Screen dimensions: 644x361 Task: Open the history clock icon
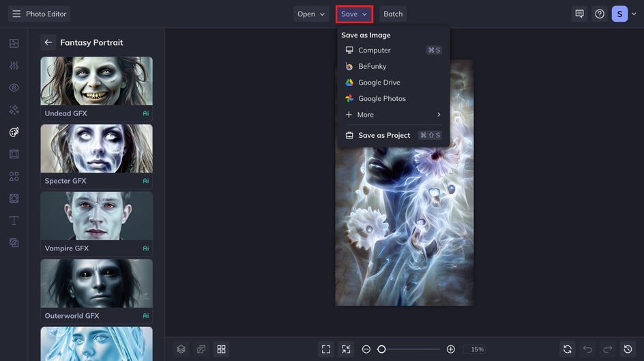click(628, 349)
